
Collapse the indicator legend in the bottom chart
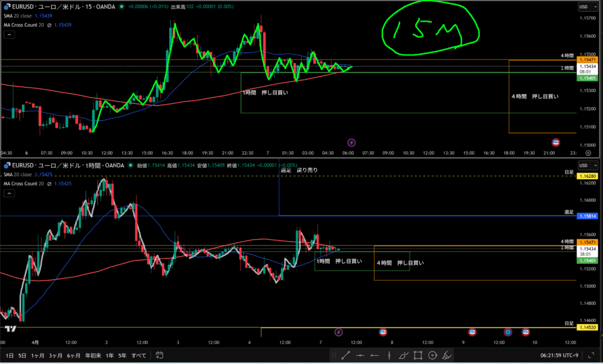point(9,193)
